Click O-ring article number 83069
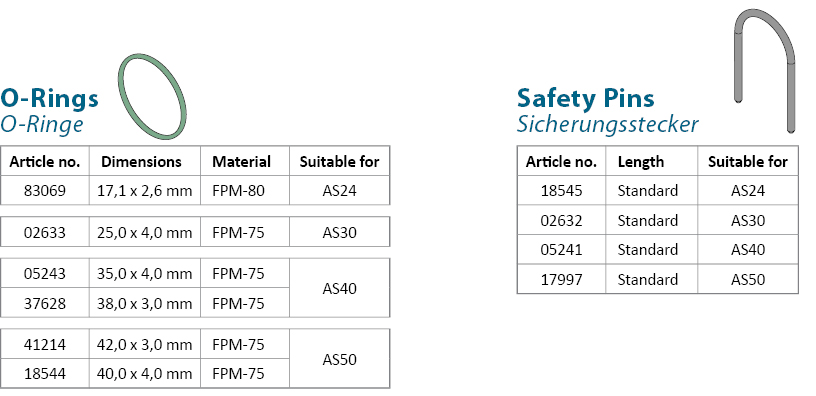The height and width of the screenshot is (396, 816). [x=45, y=190]
